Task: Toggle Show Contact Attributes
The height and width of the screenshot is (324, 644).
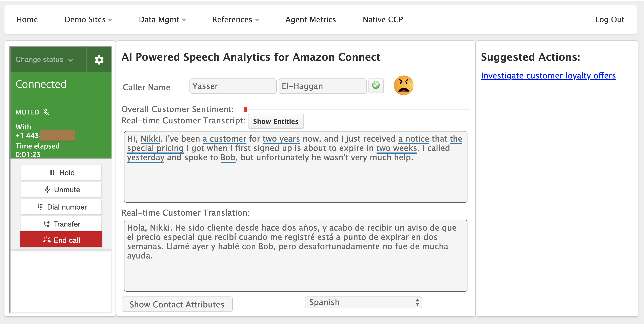Action: point(177,304)
